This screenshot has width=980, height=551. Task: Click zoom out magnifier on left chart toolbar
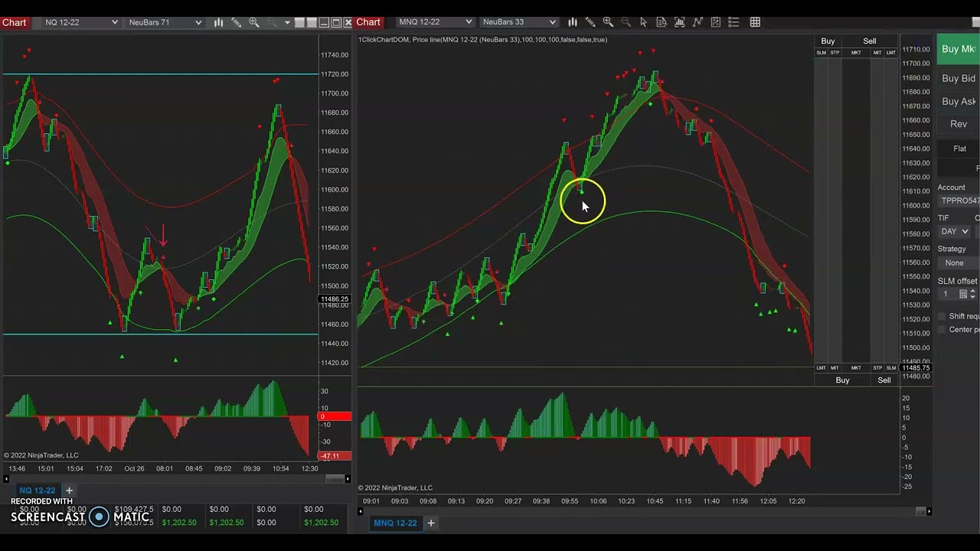click(x=272, y=22)
